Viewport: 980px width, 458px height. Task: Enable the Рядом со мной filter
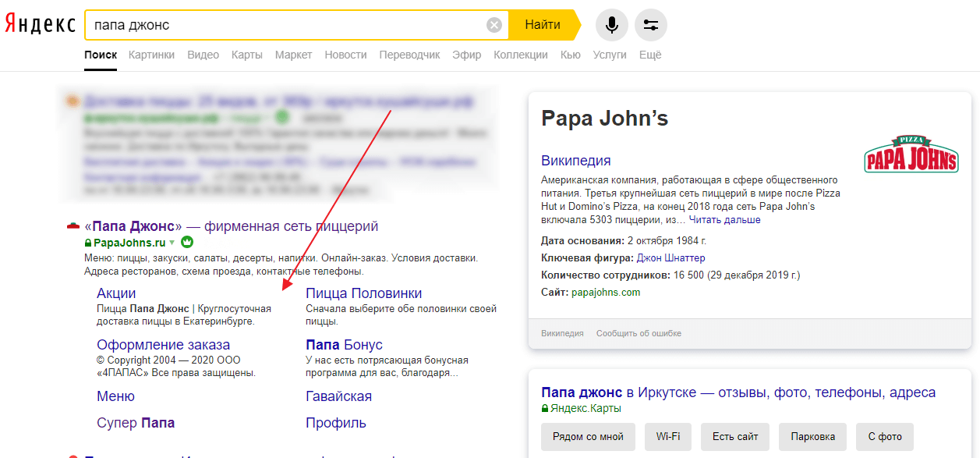[x=588, y=437]
